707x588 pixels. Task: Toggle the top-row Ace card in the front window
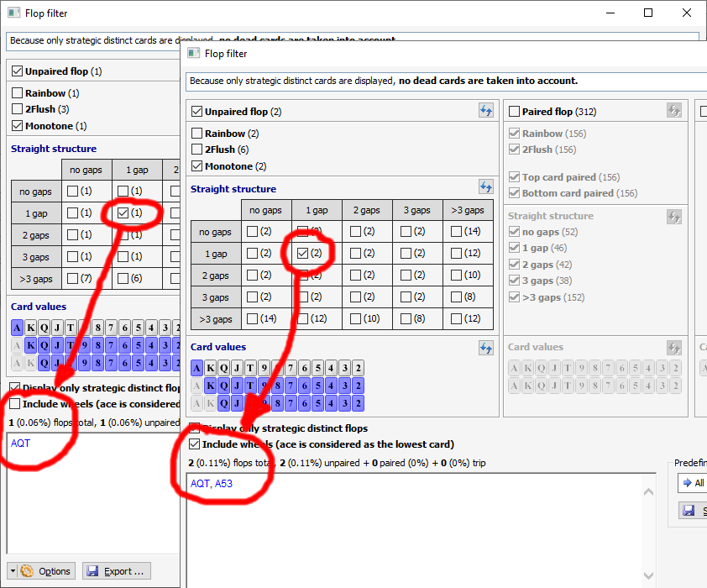coord(196,368)
